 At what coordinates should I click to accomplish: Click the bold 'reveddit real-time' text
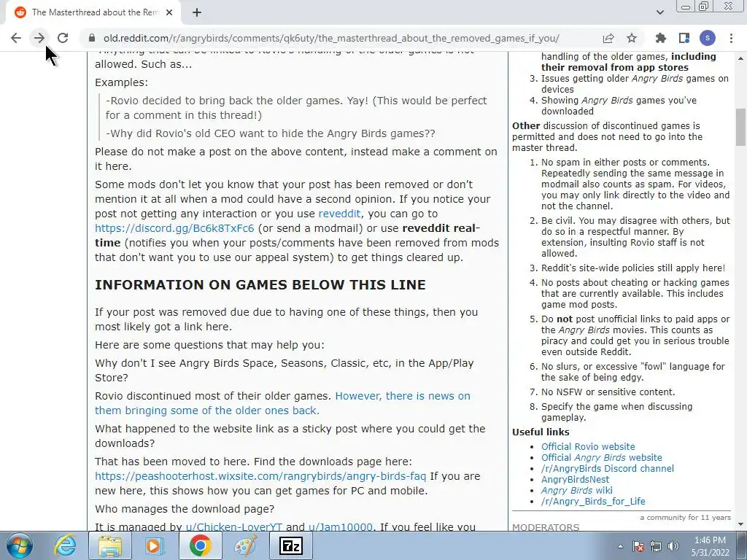pos(287,236)
